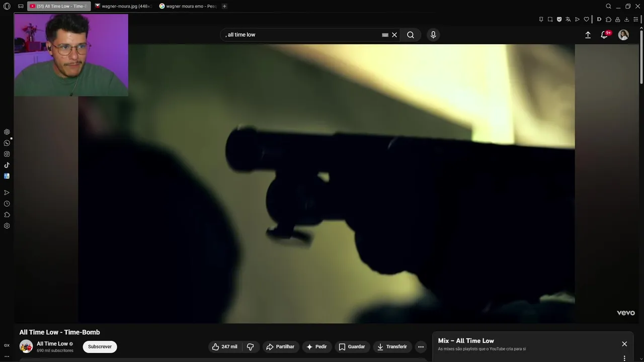Click the video player to pause
The width and height of the screenshot is (644, 362).
tap(326, 184)
